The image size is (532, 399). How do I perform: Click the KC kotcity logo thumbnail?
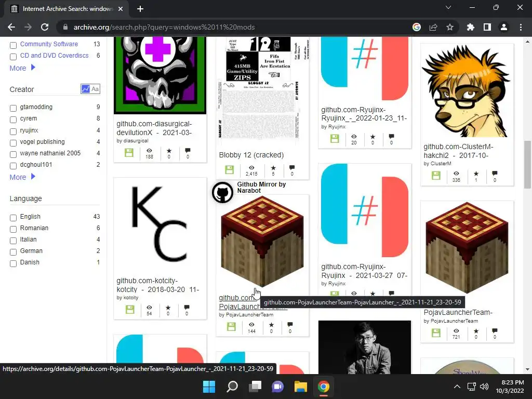coord(160,224)
